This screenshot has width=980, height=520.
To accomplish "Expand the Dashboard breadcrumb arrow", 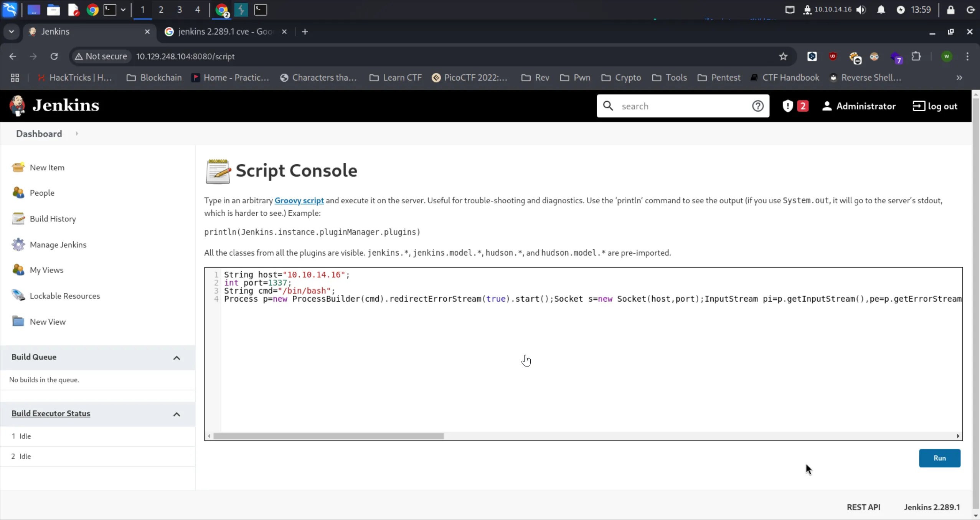I will click(77, 134).
